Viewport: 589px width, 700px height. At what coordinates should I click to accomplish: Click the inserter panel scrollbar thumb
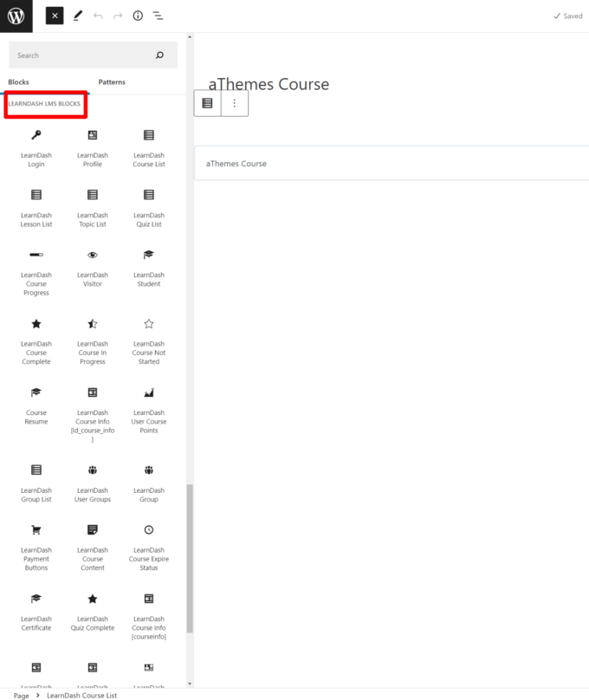click(190, 559)
